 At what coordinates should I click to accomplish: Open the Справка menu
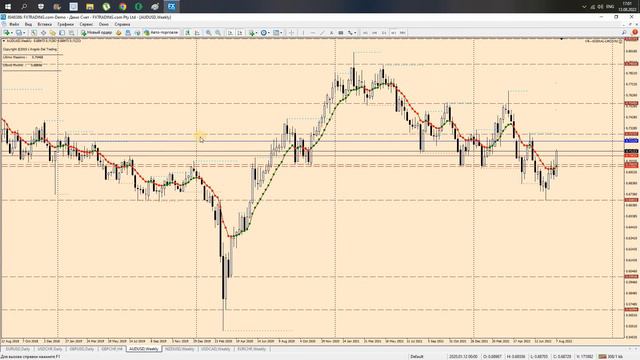pyautogui.click(x=122, y=24)
